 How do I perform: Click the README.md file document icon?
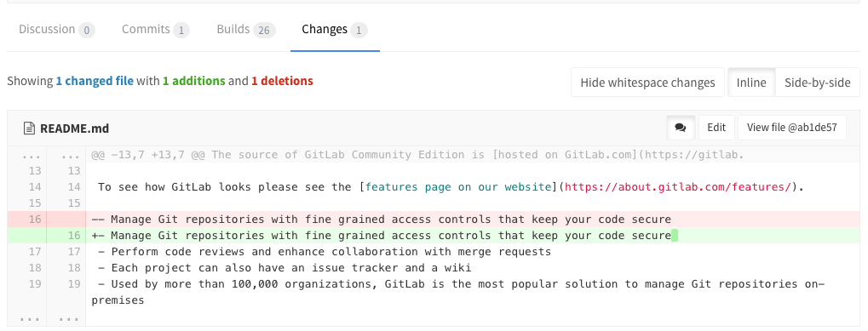(x=29, y=128)
